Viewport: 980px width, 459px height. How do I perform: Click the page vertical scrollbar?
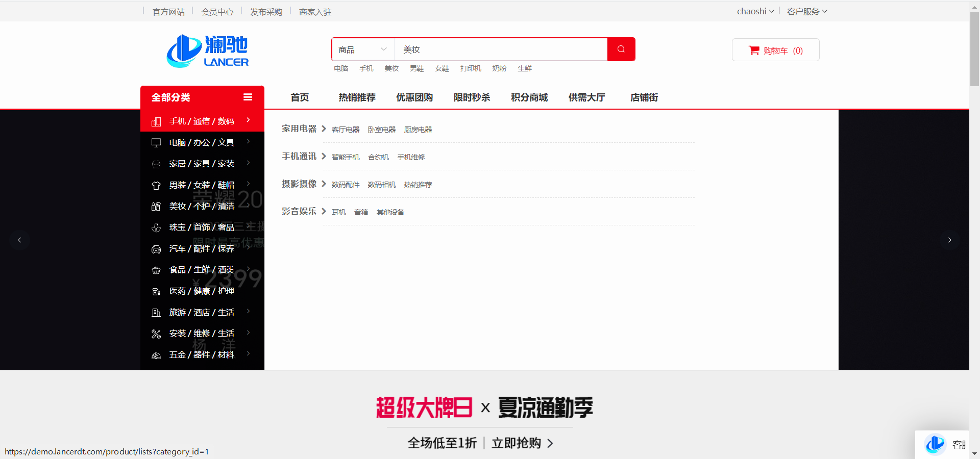974,51
